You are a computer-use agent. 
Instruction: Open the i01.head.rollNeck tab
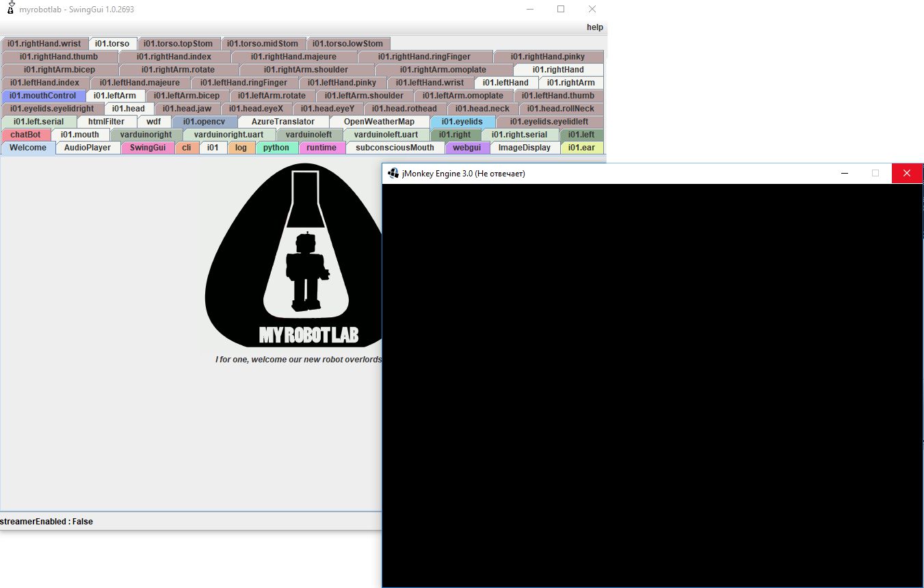click(x=561, y=109)
